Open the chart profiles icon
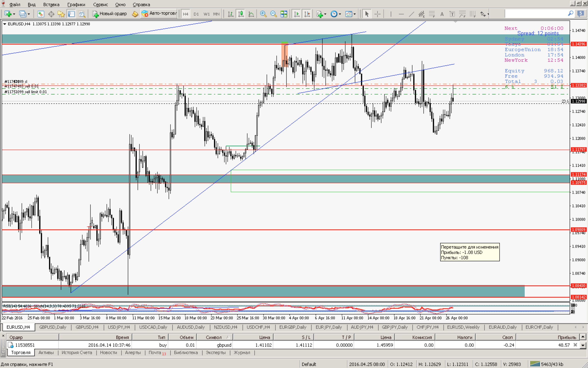This screenshot has width=588, height=368. click(x=22, y=14)
